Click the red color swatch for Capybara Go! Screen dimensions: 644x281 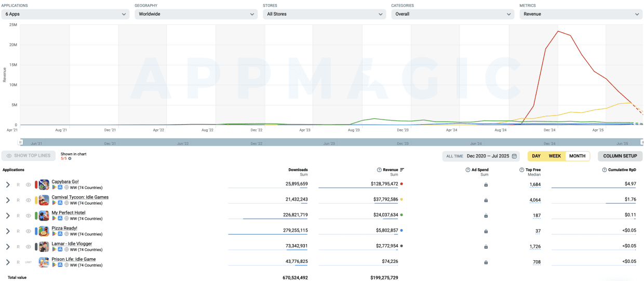[x=36, y=184]
